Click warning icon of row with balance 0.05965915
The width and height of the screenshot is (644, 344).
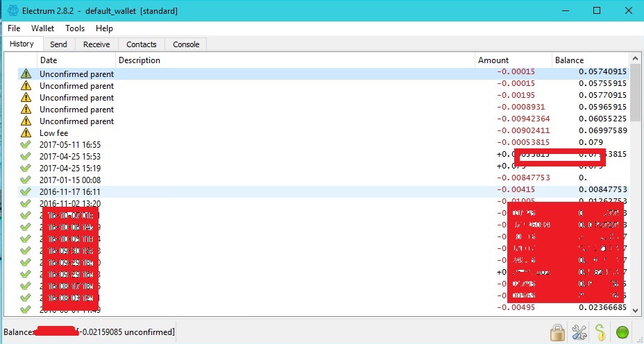(26, 109)
